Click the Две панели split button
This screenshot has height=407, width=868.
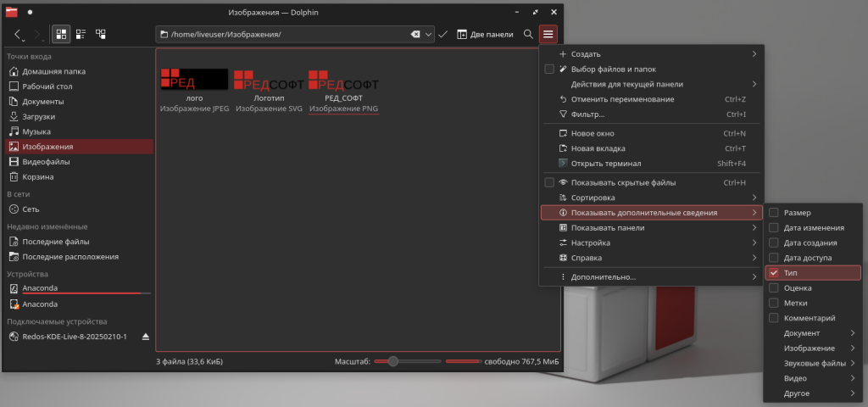pos(485,34)
